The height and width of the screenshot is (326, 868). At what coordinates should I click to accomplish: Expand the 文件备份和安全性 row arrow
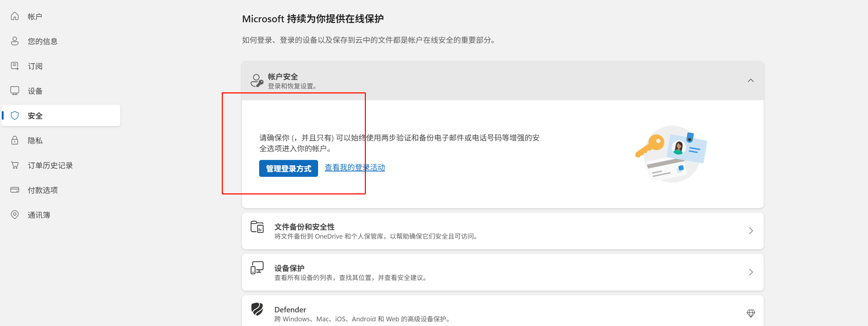(x=751, y=231)
